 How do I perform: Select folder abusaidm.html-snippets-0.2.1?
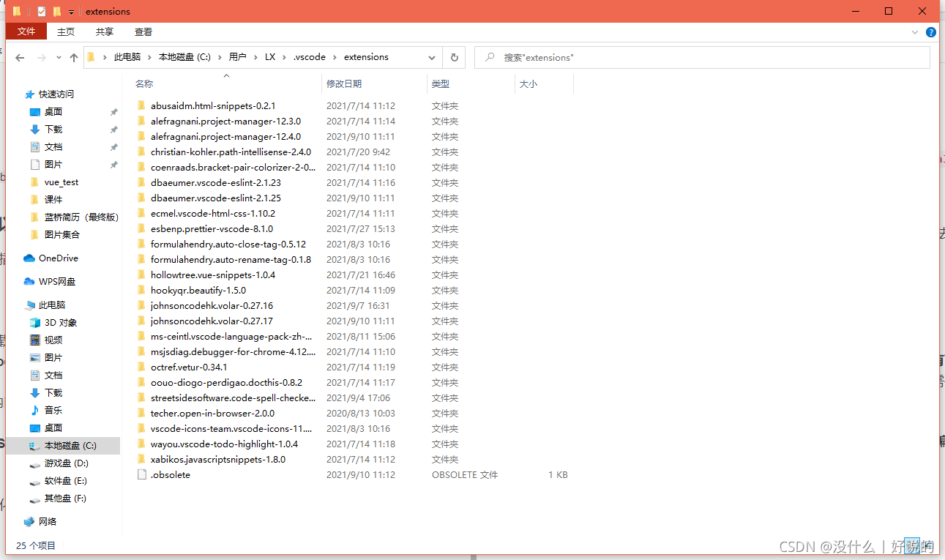pyautogui.click(x=213, y=106)
